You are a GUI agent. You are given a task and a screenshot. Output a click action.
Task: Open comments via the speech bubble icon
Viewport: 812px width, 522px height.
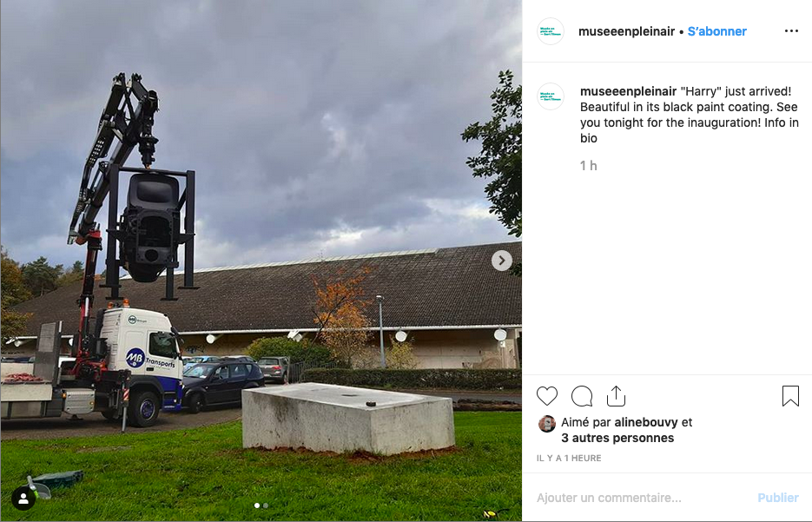(x=582, y=396)
